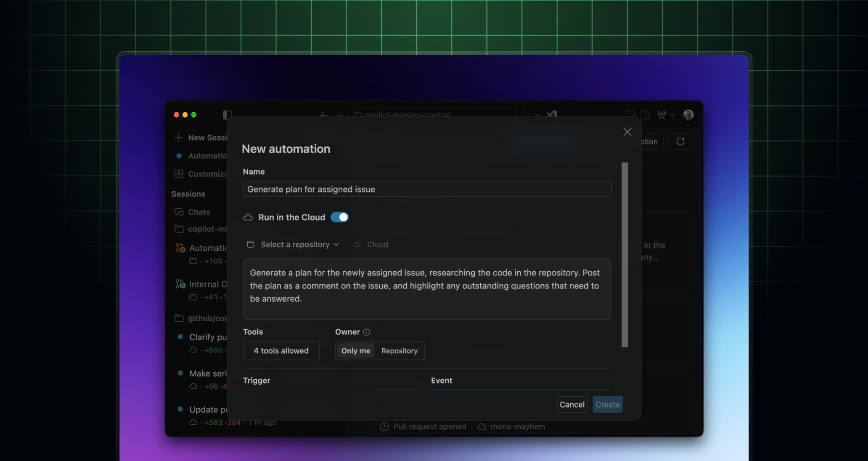Open Customizations in the sidebar
Viewport: 868px width, 461px height.
[x=201, y=174]
